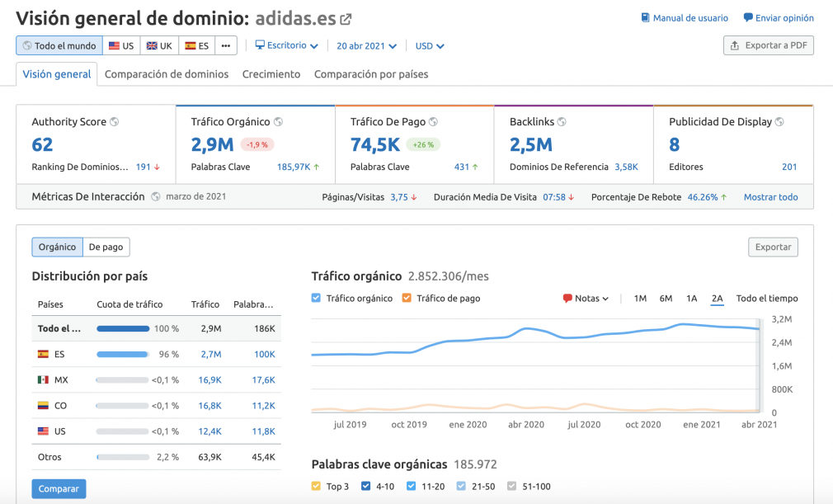The height and width of the screenshot is (504, 833).
Task: Click the US flag in country table row
Action: (x=43, y=431)
